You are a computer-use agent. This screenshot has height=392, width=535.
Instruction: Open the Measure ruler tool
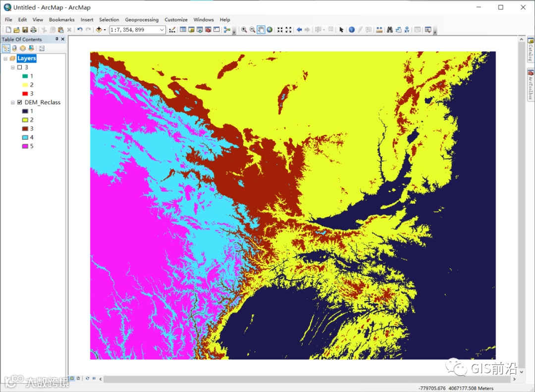pos(379,30)
